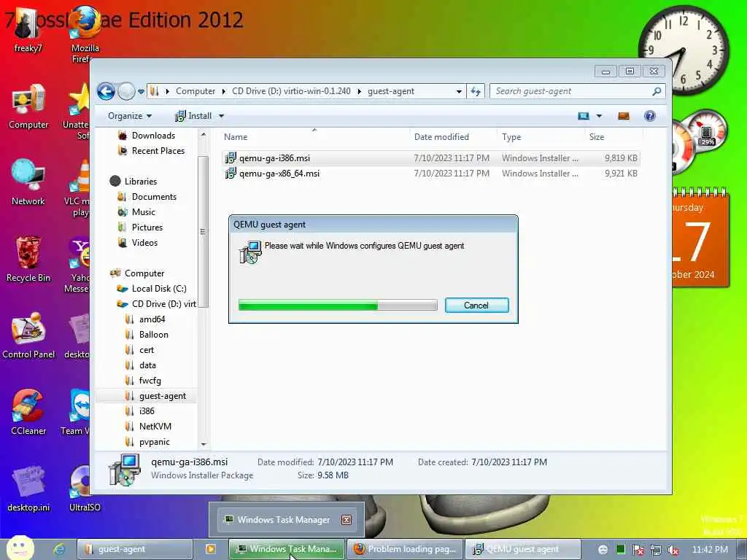Click the Network desktop icon
747x560 pixels.
click(28, 182)
